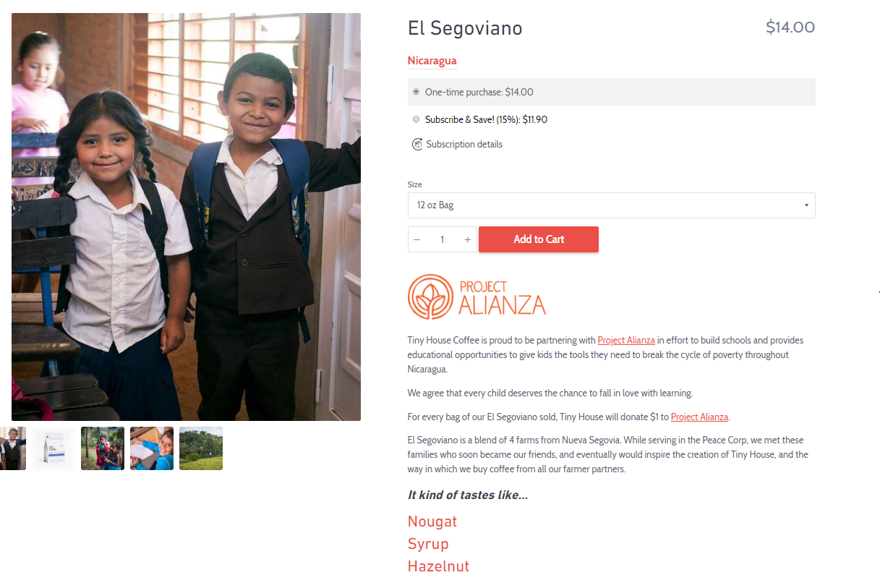Choose Subscribe & Save 15% option

click(416, 119)
